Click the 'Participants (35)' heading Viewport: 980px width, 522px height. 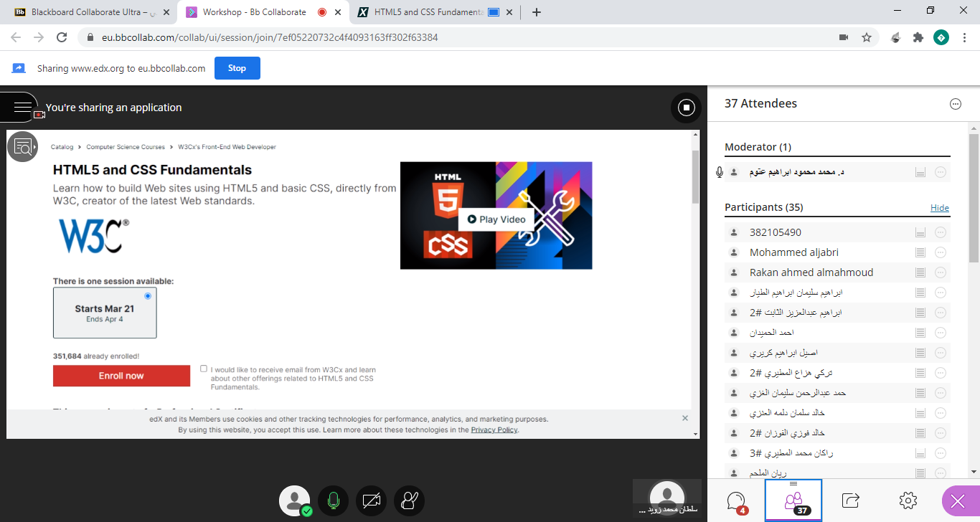(x=764, y=207)
